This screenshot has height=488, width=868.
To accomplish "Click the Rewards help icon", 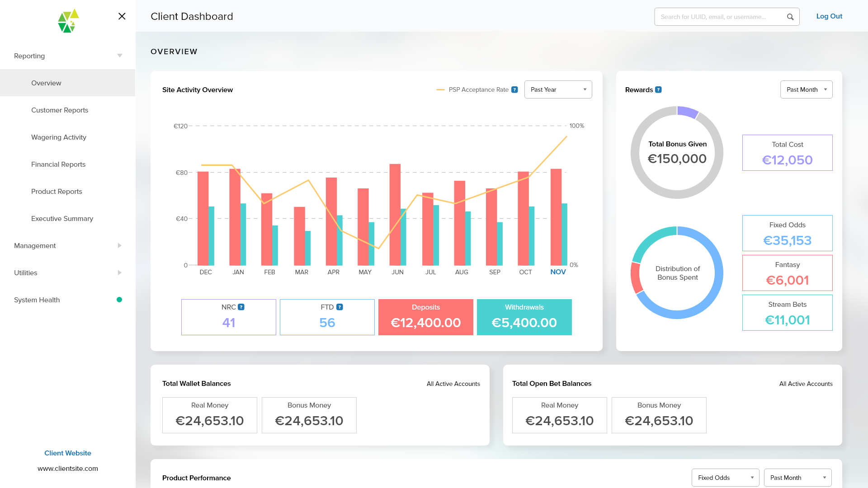I will [x=658, y=89].
